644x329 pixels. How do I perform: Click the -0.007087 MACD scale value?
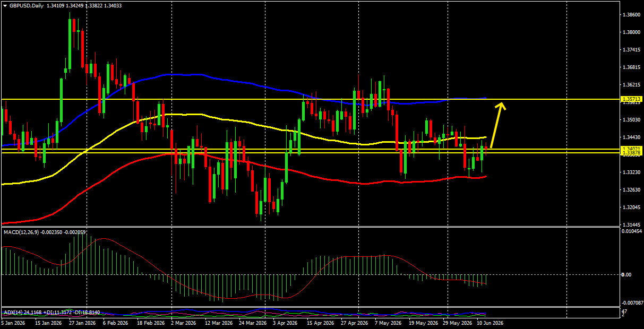(632, 304)
